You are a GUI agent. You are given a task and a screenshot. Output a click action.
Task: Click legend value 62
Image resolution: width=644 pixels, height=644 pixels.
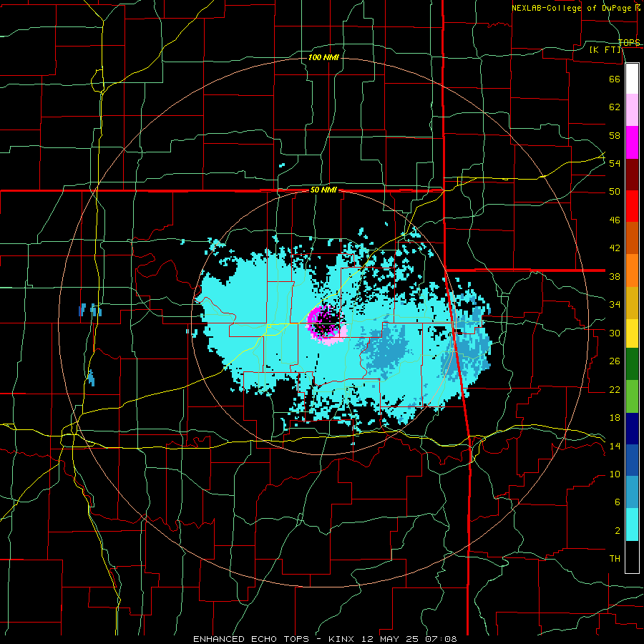(x=615, y=107)
